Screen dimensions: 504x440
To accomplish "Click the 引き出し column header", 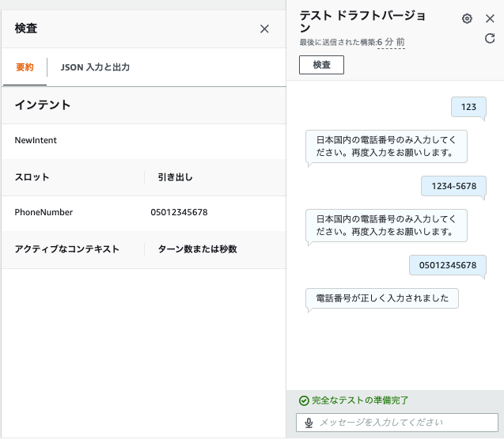I will [175, 177].
